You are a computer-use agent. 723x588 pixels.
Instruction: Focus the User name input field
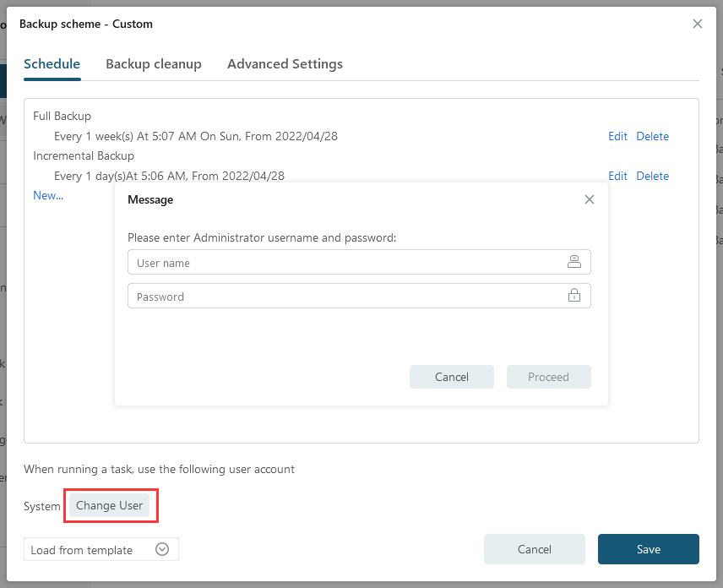(x=346, y=263)
